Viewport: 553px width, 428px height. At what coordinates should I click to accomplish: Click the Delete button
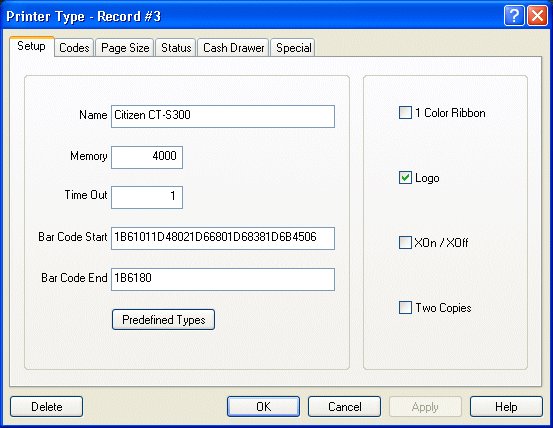point(47,406)
